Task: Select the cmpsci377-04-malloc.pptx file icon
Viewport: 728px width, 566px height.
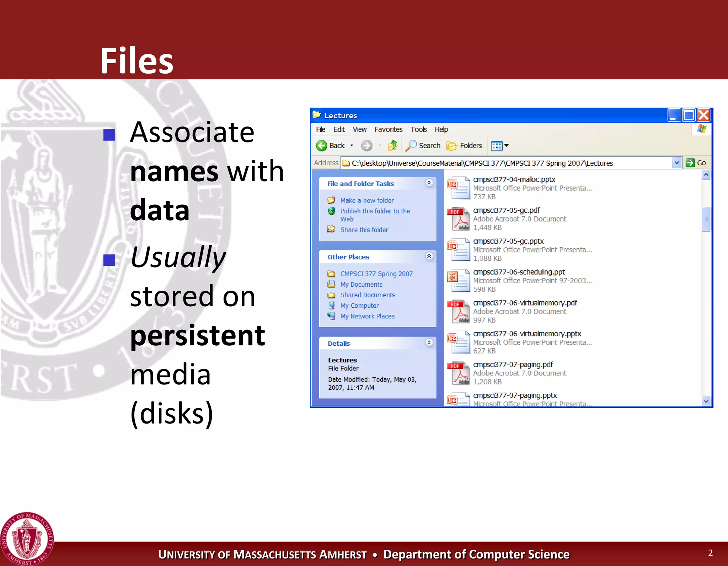Action: coord(459,188)
